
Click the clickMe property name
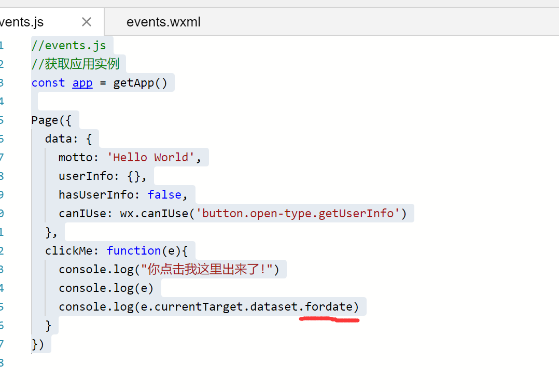[x=68, y=250]
